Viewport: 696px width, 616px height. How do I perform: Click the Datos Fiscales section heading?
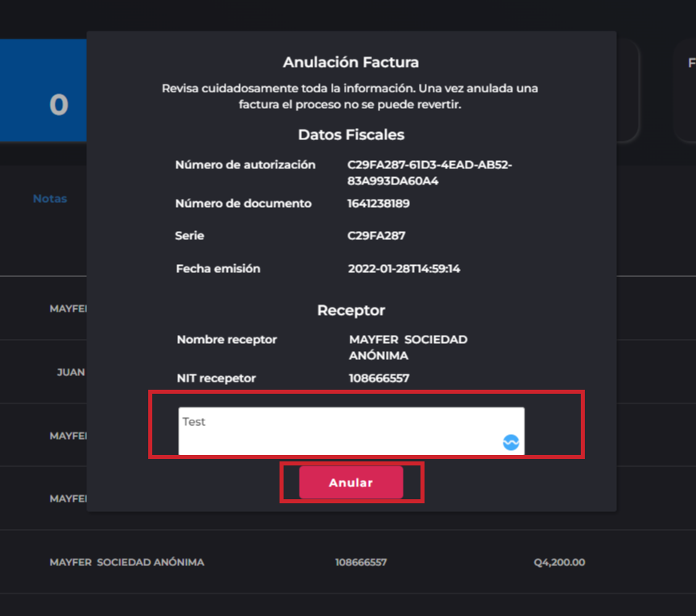click(x=350, y=134)
